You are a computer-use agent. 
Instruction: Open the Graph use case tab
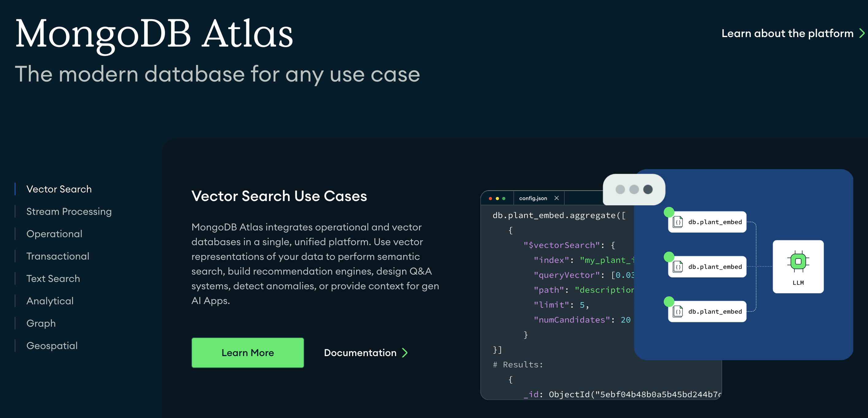(x=41, y=323)
